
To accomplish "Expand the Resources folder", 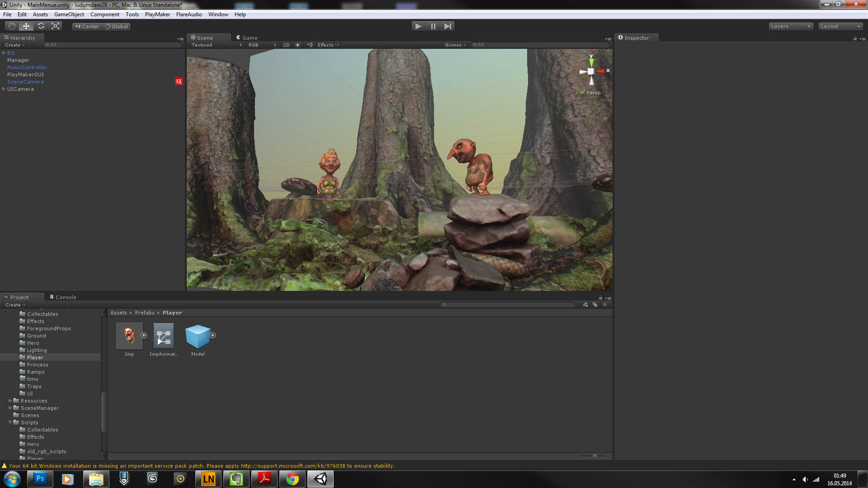I will (10, 401).
